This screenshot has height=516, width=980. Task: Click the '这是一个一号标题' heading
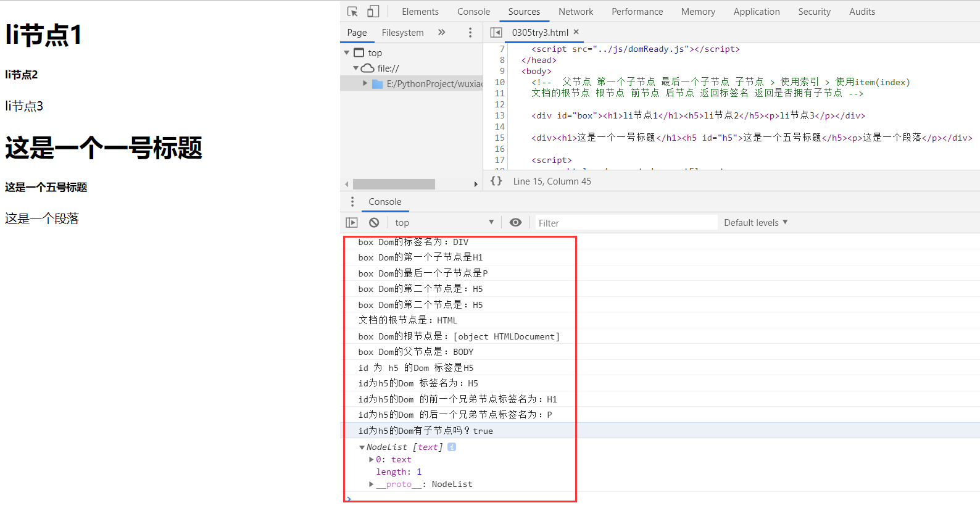pos(104,148)
